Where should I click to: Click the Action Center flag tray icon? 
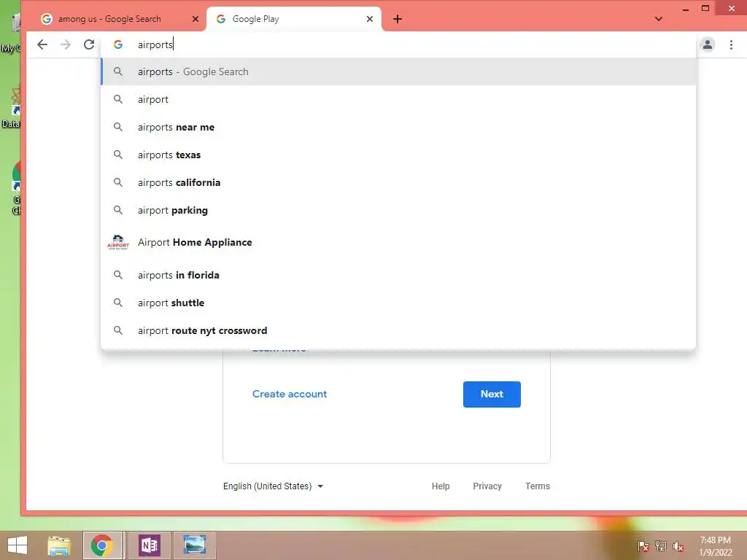click(x=643, y=545)
